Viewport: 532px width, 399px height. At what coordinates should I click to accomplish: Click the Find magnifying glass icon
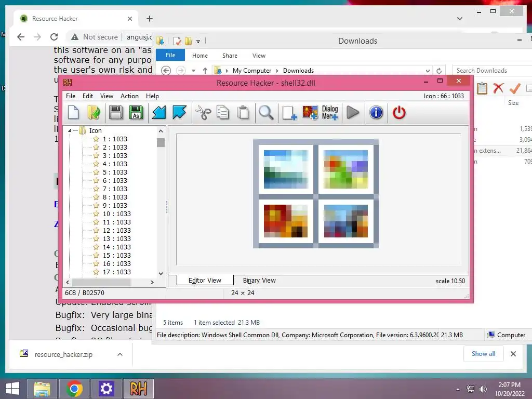click(266, 113)
